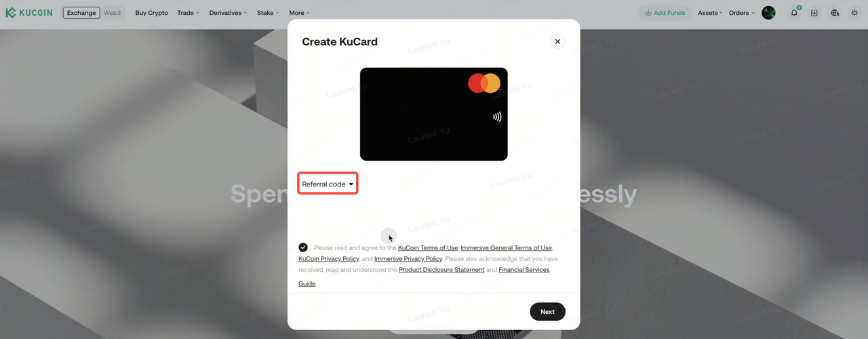Open the language globe icon
The height and width of the screenshot is (339, 868).
835,13
